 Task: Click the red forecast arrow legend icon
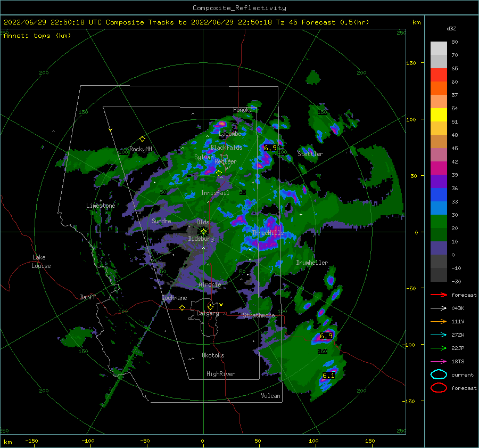439,295
